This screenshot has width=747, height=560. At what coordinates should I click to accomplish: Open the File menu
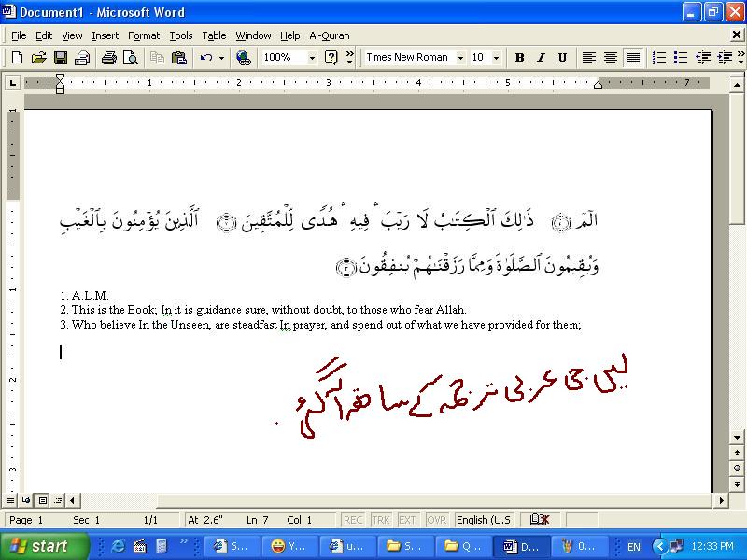19,35
